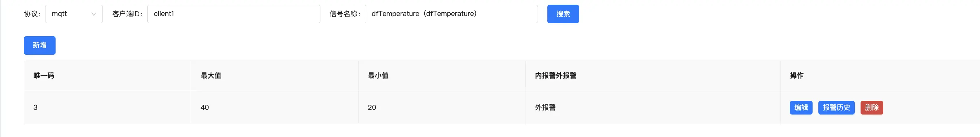Screen dimensions: 980x137
Task: Click the 编辑 button in the row
Action: coord(801,108)
